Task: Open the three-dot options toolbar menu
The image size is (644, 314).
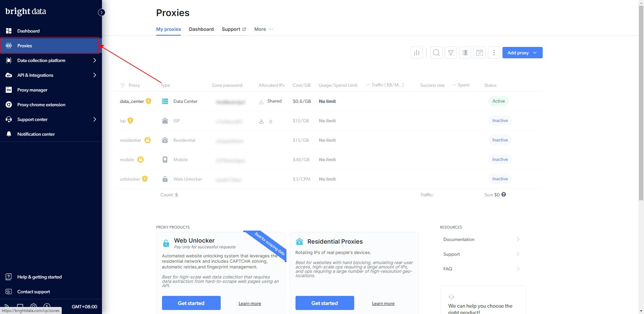Action: click(494, 53)
